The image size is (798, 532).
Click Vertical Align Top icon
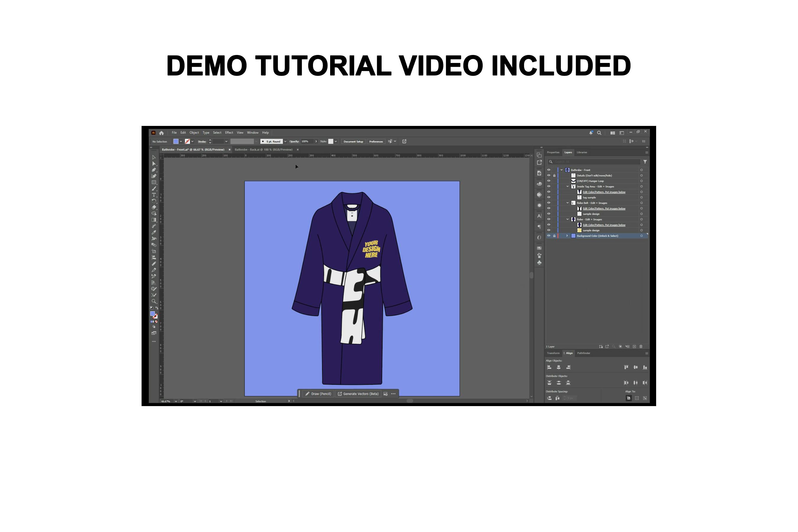coord(626,367)
